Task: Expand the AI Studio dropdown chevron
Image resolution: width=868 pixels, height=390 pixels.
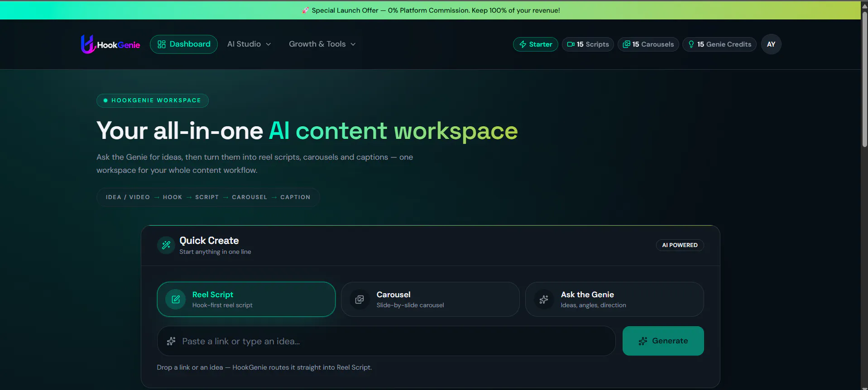Action: (x=269, y=44)
